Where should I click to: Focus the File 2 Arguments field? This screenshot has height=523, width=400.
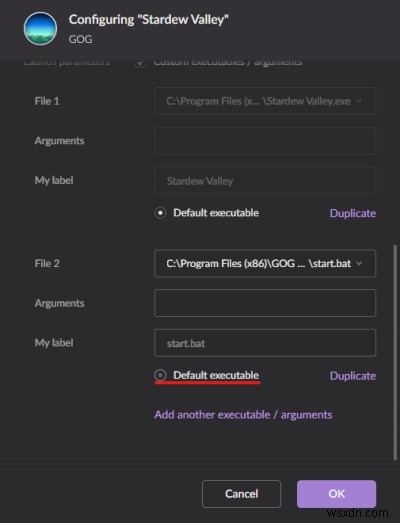tap(265, 303)
